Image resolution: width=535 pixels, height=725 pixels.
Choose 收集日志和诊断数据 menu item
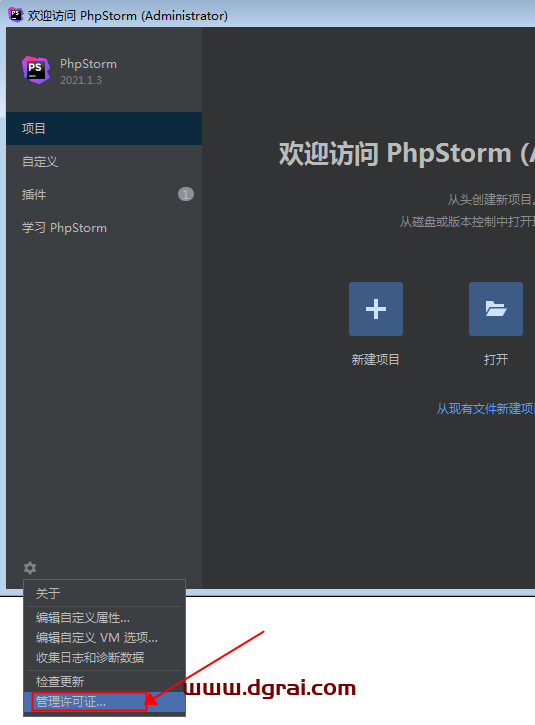[105, 657]
